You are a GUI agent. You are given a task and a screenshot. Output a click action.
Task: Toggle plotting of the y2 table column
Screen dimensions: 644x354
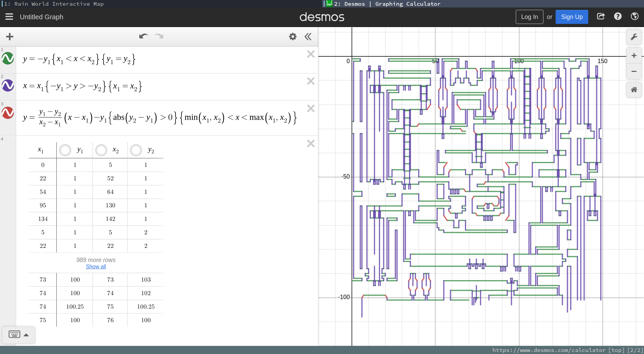point(136,150)
